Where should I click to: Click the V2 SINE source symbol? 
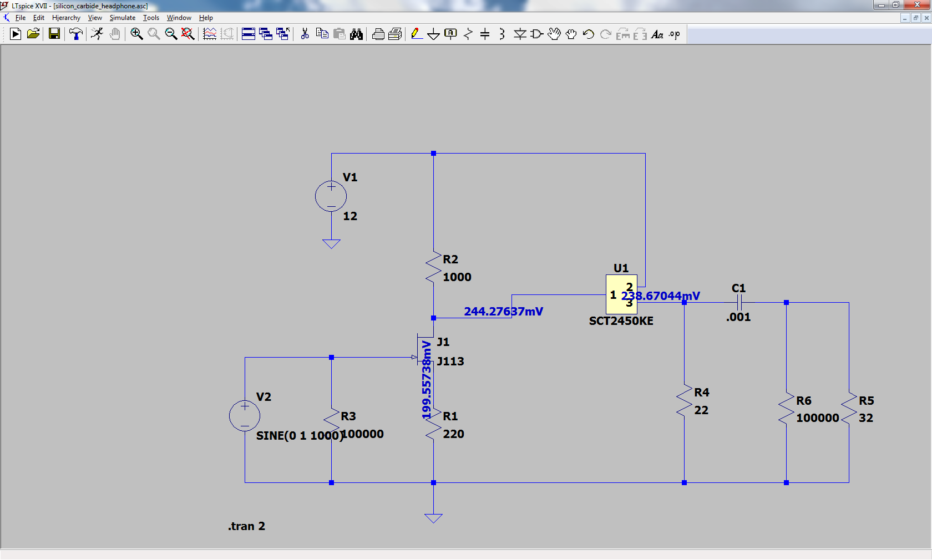point(245,415)
